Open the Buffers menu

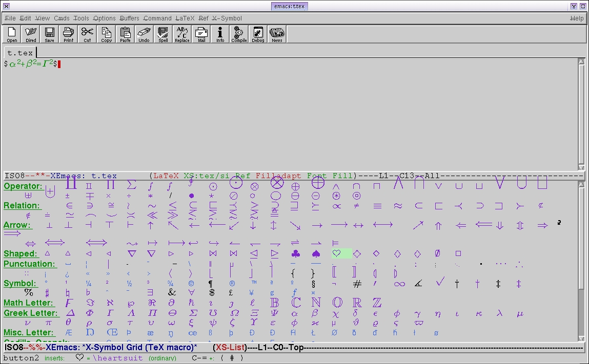tap(129, 18)
